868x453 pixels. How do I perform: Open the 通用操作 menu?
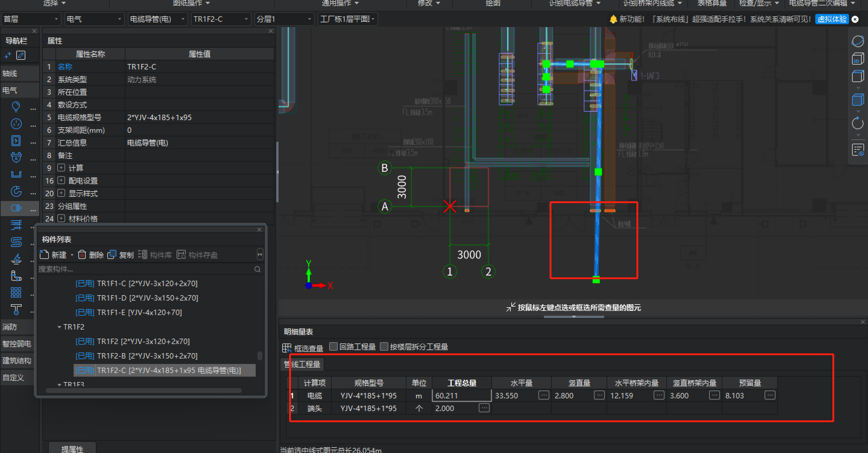(340, 3)
